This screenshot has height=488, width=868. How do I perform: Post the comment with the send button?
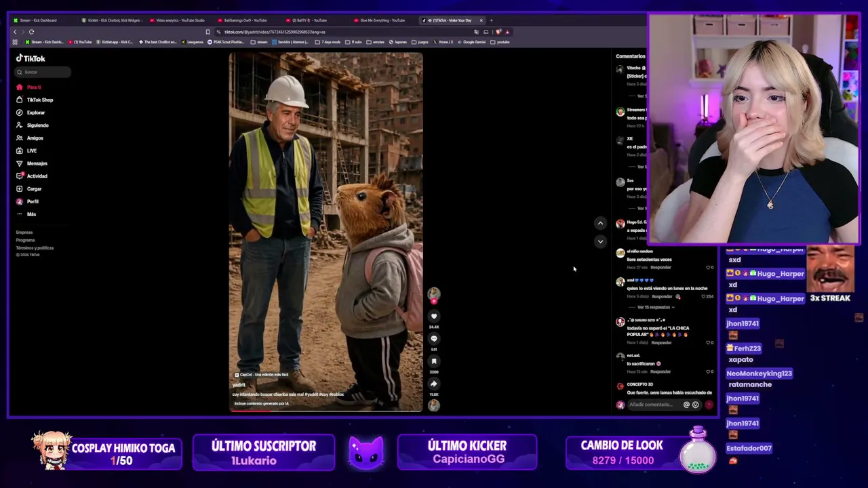pos(709,405)
